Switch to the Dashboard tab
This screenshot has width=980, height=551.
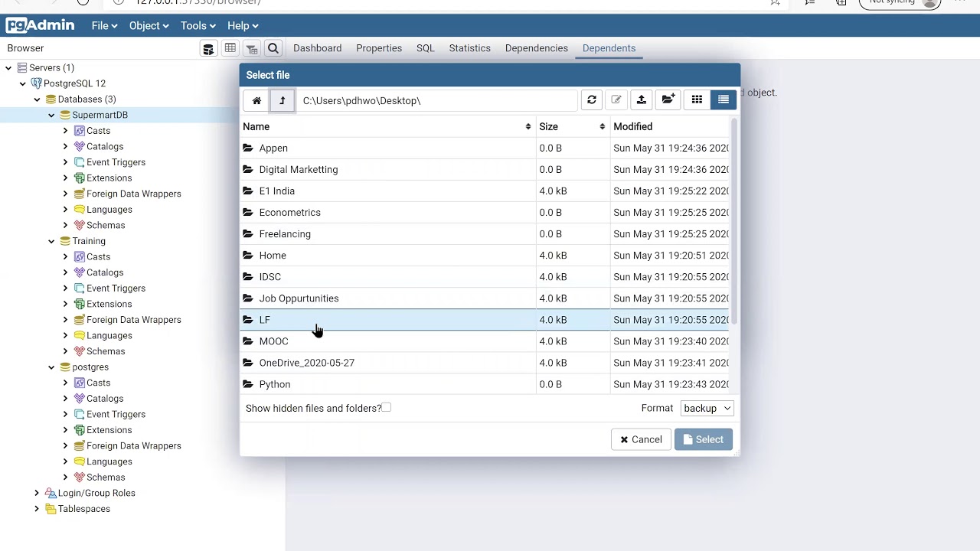(x=317, y=48)
